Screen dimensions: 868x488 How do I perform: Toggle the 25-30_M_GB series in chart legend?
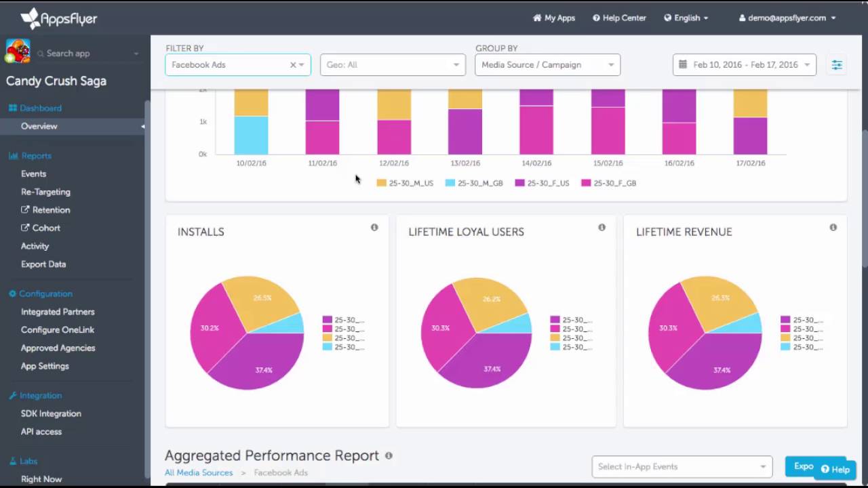coord(474,183)
